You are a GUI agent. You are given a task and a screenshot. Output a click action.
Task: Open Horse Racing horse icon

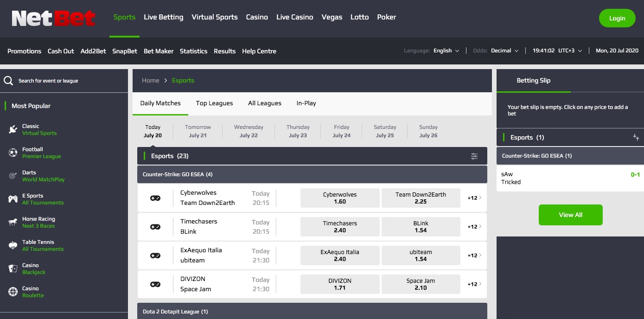(13, 222)
